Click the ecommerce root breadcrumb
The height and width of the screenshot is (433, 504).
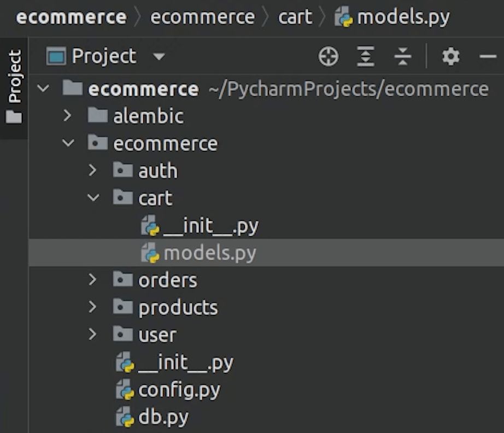click(71, 17)
